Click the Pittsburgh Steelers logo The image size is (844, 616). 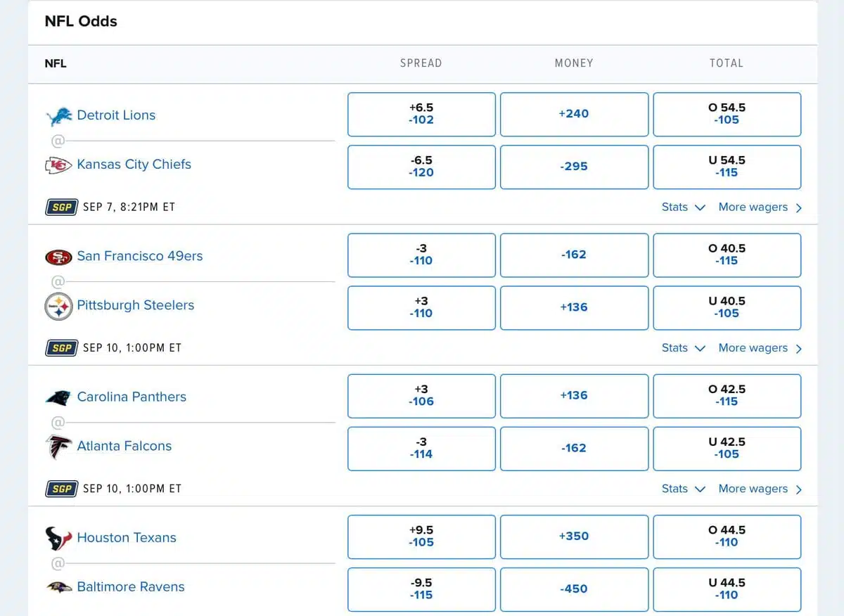(59, 307)
